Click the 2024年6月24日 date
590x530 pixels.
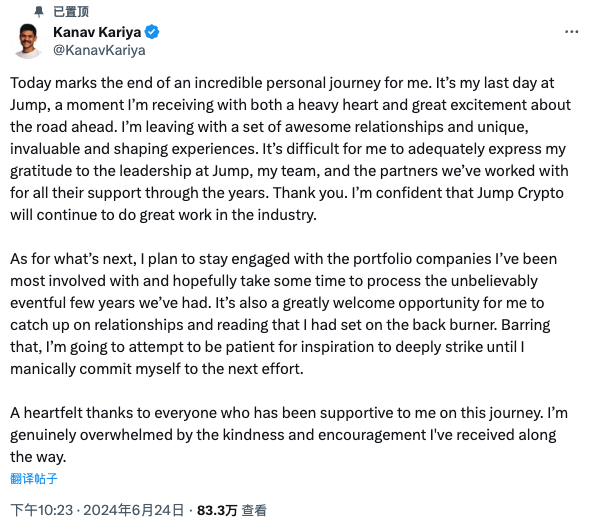[x=134, y=510]
